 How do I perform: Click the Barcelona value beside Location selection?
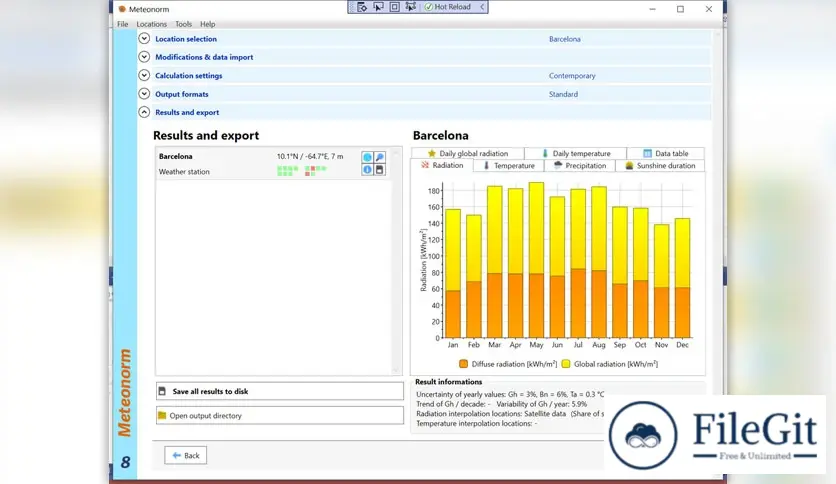[x=565, y=39]
